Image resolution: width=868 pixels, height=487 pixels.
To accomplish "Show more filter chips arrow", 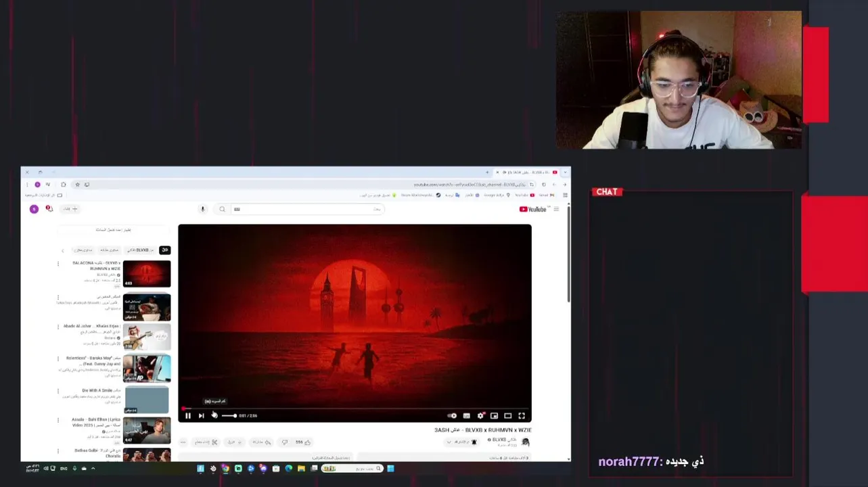I will click(62, 250).
